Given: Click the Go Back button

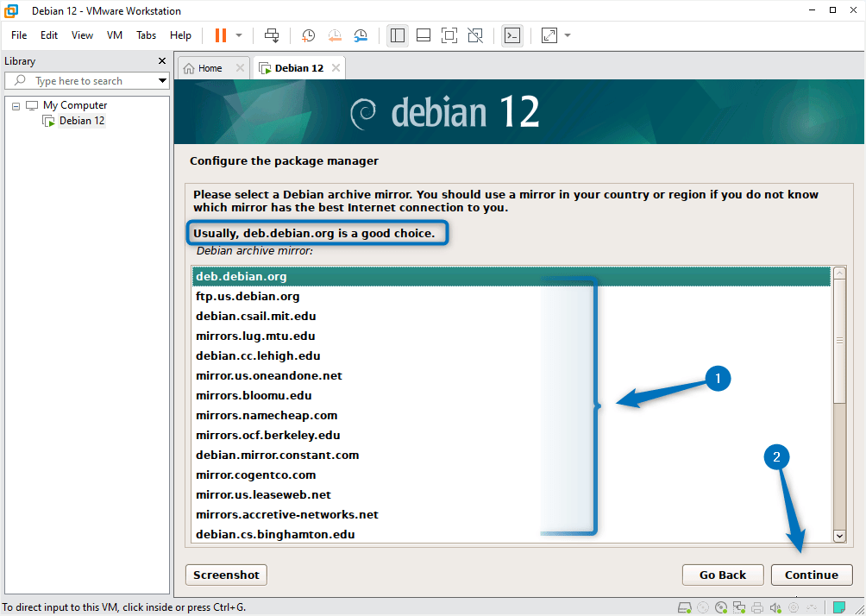Looking at the screenshot, I should point(722,575).
